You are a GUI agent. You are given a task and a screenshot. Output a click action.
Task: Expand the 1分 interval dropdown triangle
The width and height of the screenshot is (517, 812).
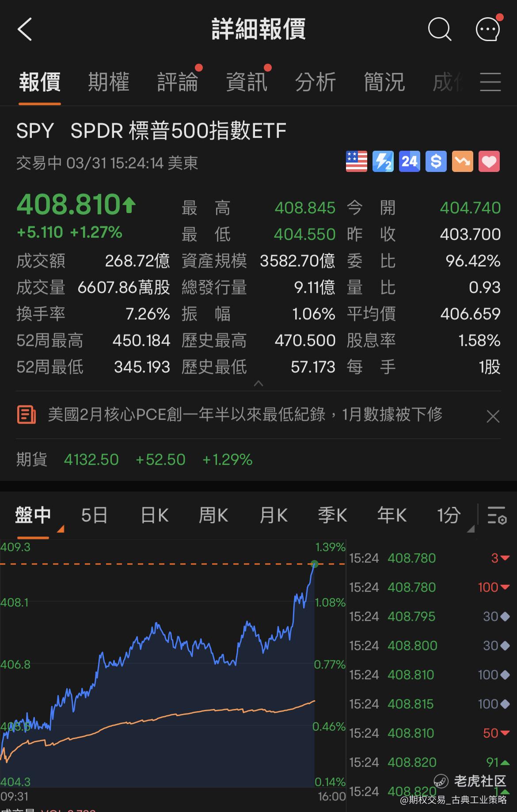[x=471, y=529]
